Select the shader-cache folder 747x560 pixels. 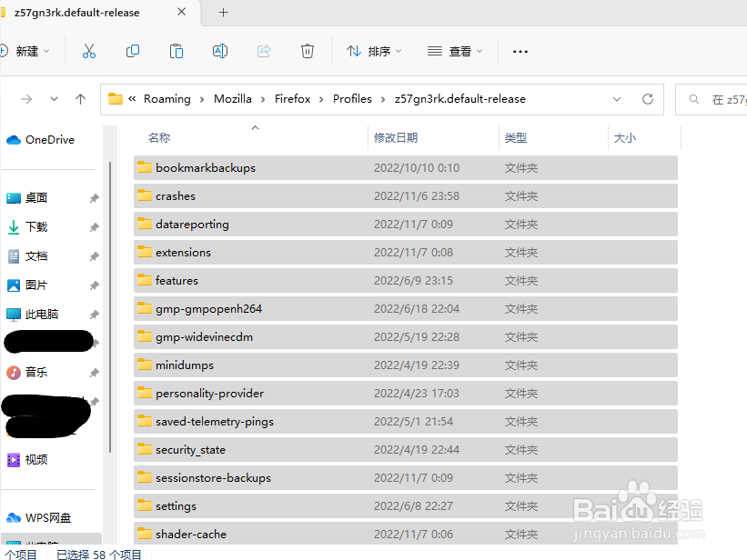[406, 534]
